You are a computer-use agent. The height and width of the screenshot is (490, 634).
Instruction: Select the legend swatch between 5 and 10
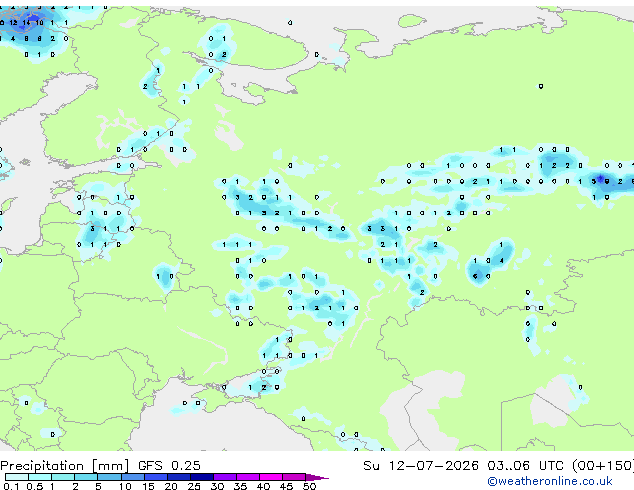coord(109,477)
